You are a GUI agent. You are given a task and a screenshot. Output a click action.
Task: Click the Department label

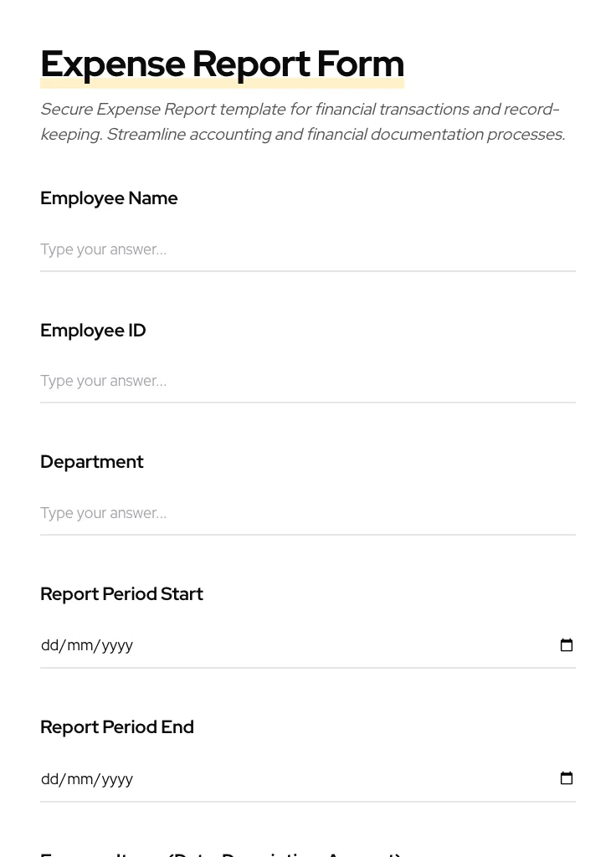[92, 461]
